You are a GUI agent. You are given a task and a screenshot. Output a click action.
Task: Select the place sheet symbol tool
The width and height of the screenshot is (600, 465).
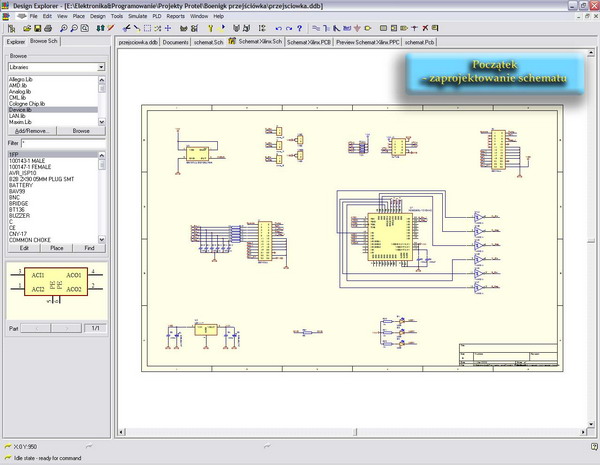pos(383,28)
